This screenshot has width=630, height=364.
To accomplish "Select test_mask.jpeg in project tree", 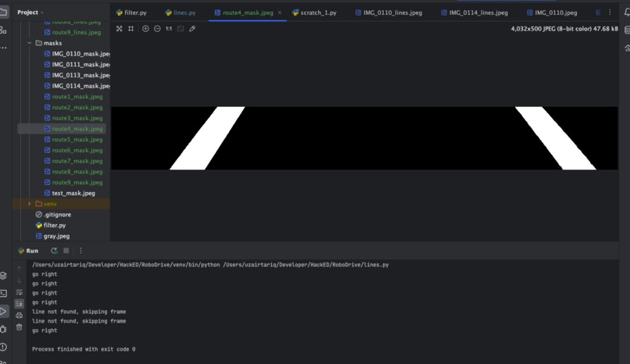I will pyautogui.click(x=70, y=193).
